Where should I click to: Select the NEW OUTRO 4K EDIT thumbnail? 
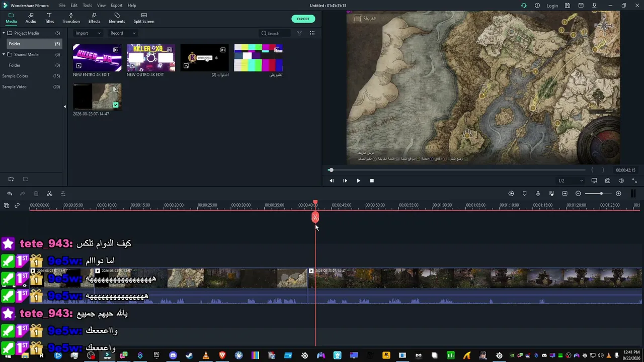[x=151, y=57]
